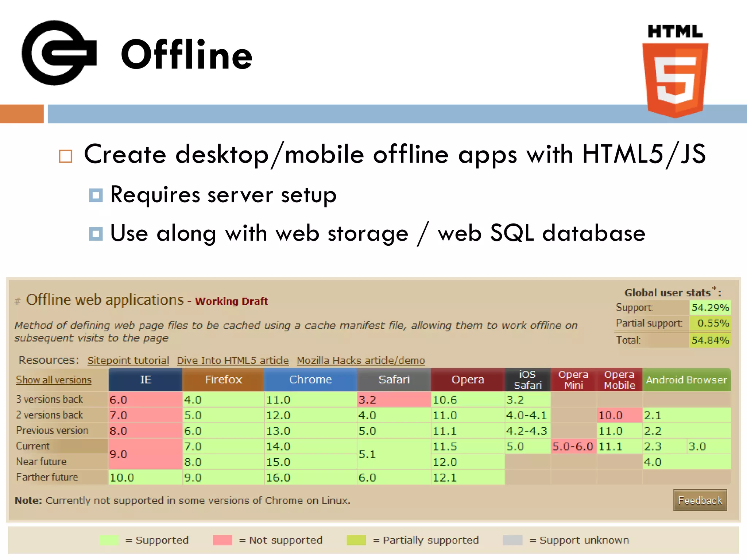Click the gray Support unknown legend swatch
747x560 pixels.
pos(512,540)
